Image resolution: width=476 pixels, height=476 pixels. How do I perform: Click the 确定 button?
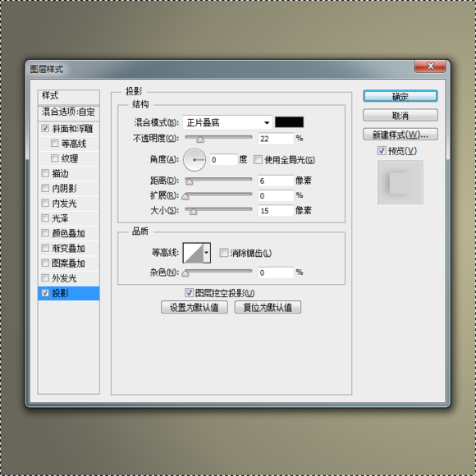coord(400,96)
